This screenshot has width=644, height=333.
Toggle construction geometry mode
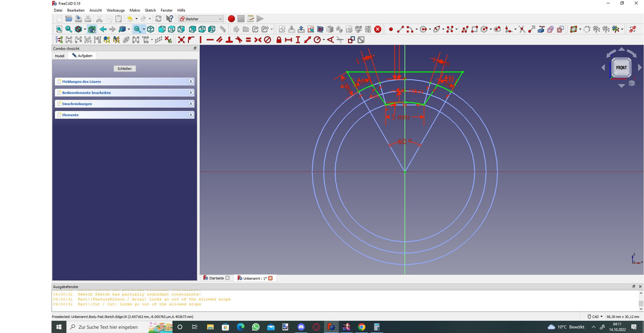[560, 29]
